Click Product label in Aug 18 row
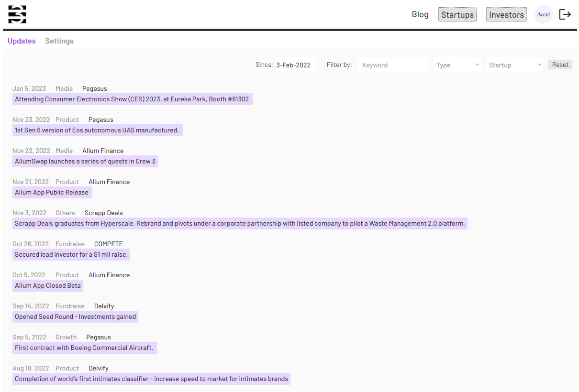The width and height of the screenshot is (579, 392). pyautogui.click(x=67, y=369)
